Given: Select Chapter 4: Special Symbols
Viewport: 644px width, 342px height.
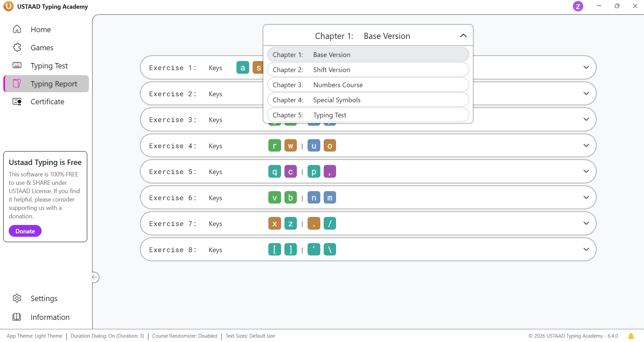Looking at the screenshot, I should tap(368, 100).
